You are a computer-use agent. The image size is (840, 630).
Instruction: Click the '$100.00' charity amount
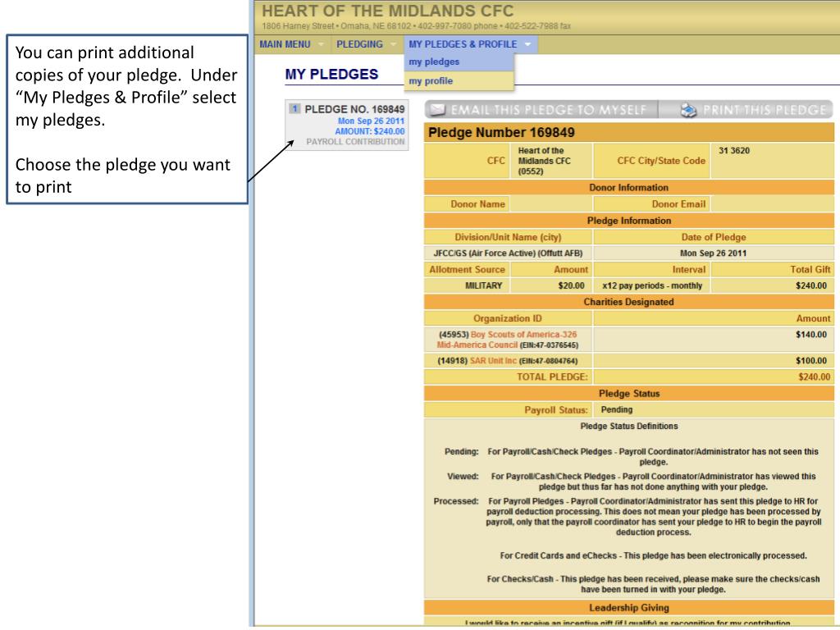[x=811, y=361]
